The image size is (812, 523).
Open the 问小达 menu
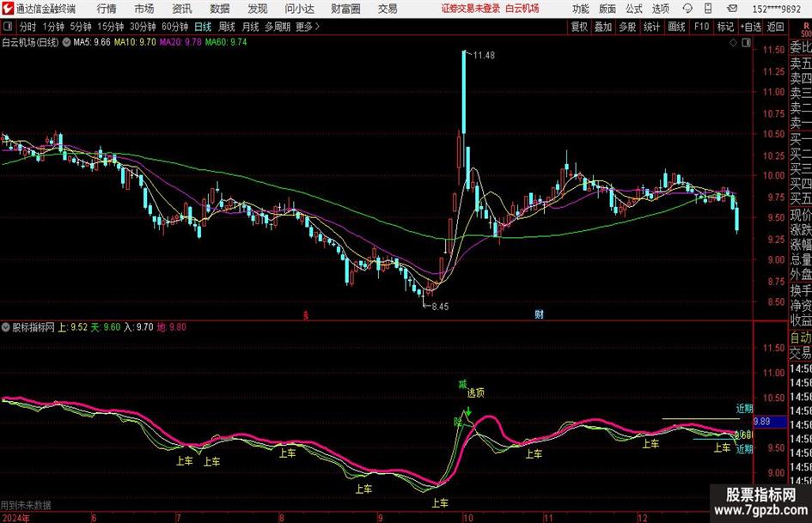tap(299, 9)
